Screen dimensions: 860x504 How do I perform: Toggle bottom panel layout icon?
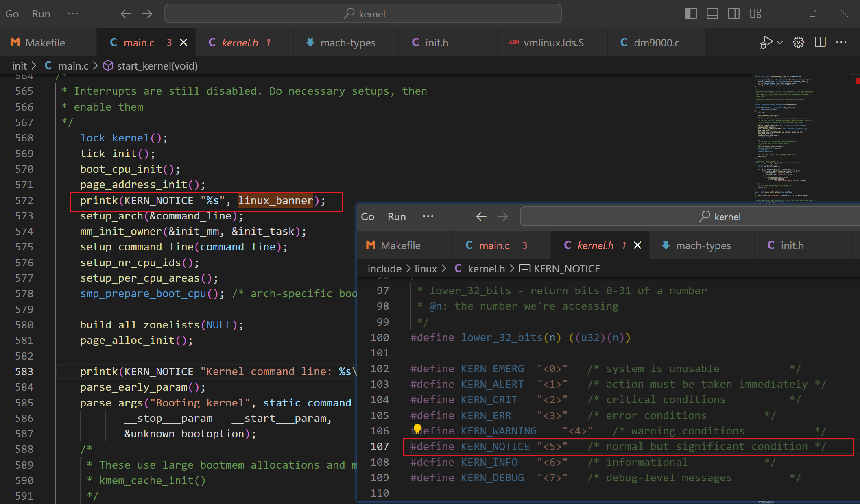click(712, 13)
